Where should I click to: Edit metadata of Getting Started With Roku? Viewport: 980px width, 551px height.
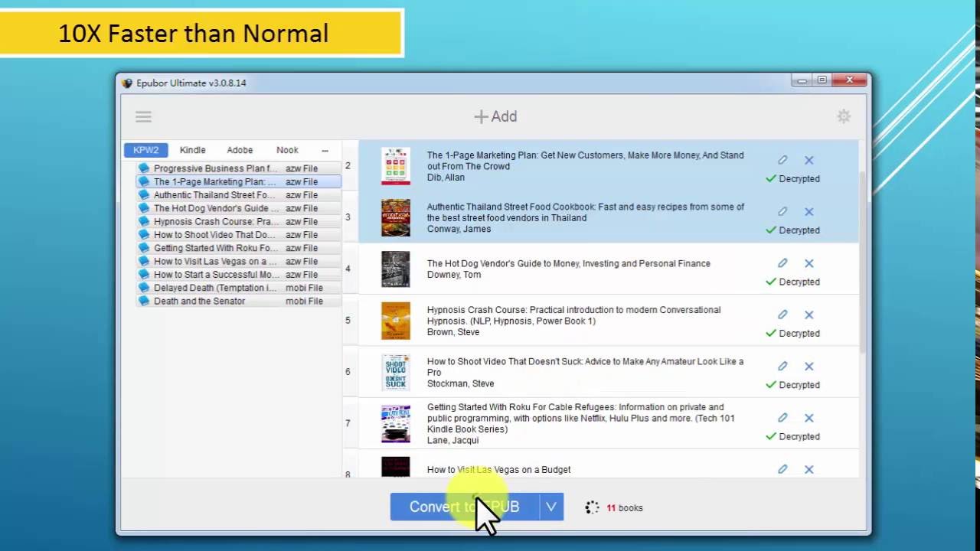[782, 418]
